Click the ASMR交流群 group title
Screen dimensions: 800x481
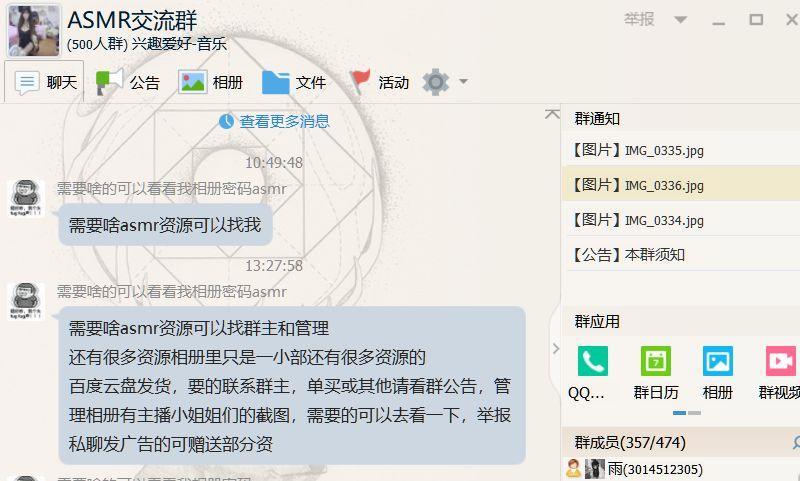[x=132, y=20]
